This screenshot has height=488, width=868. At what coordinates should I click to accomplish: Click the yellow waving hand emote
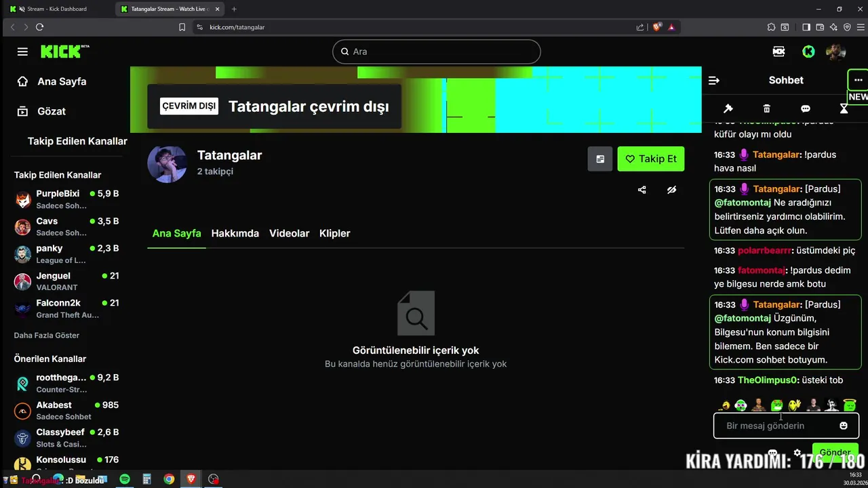[795, 405]
